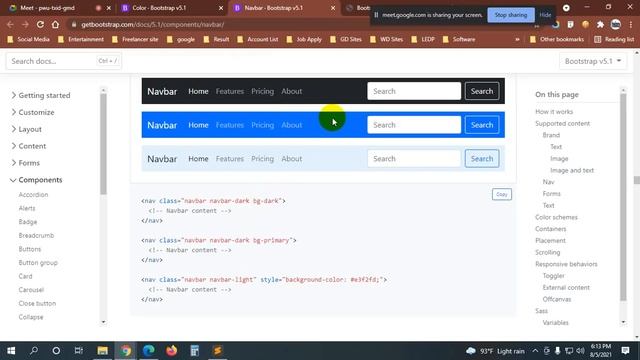Copy the navbar code snippet

tap(502, 195)
